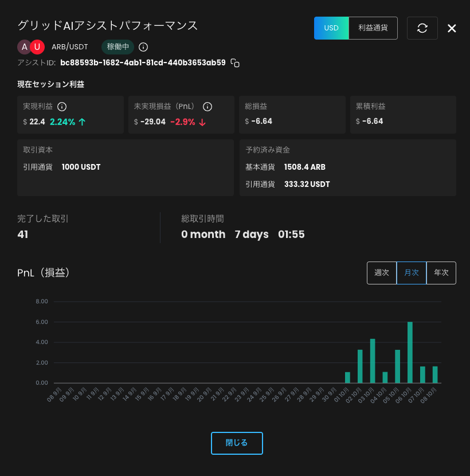Screen dimensions: 470x476
Task: Select the 週次 chart view
Action: pos(382,273)
